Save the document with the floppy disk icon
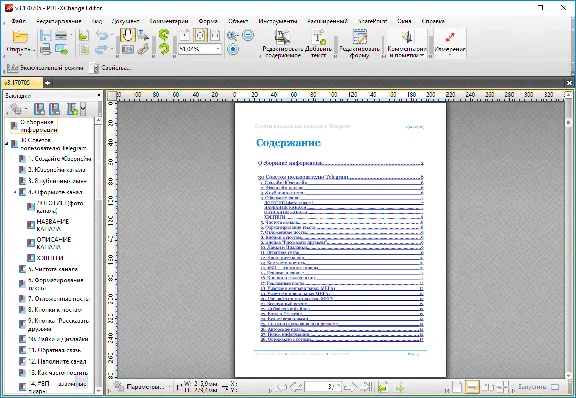 pyautogui.click(x=46, y=36)
